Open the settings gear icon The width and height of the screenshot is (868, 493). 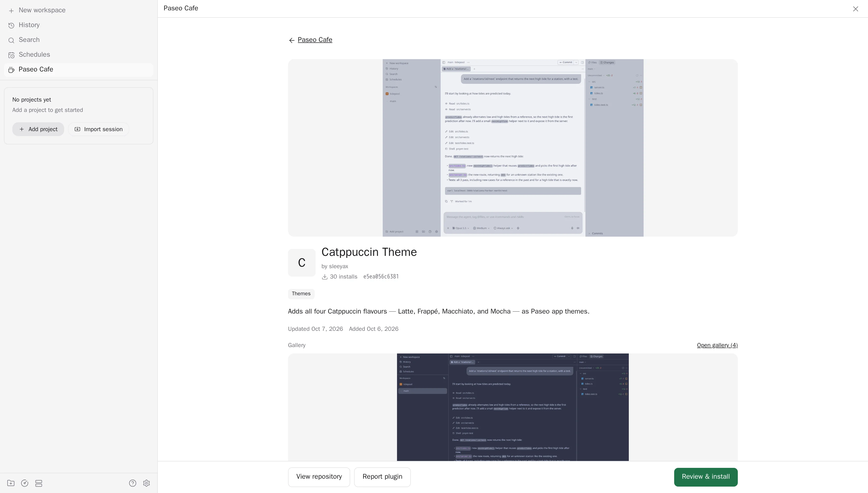146,483
